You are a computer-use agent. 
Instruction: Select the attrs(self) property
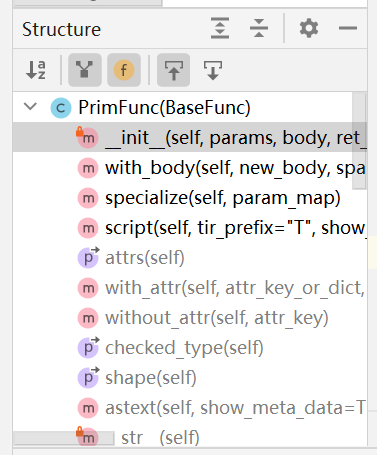(x=145, y=258)
